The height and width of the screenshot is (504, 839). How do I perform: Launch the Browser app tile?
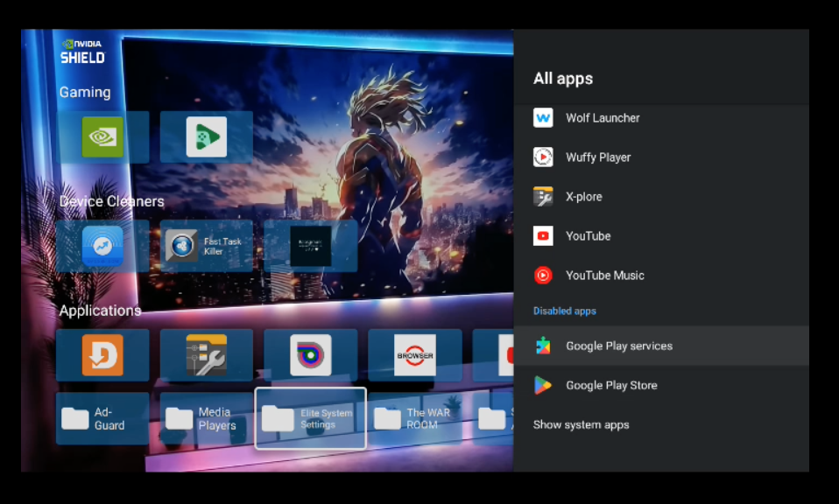(415, 355)
